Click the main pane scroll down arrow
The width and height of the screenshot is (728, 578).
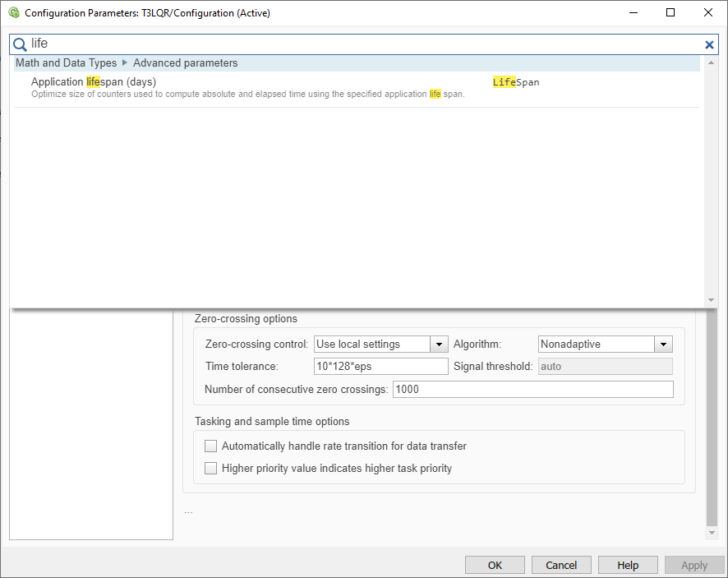712,533
